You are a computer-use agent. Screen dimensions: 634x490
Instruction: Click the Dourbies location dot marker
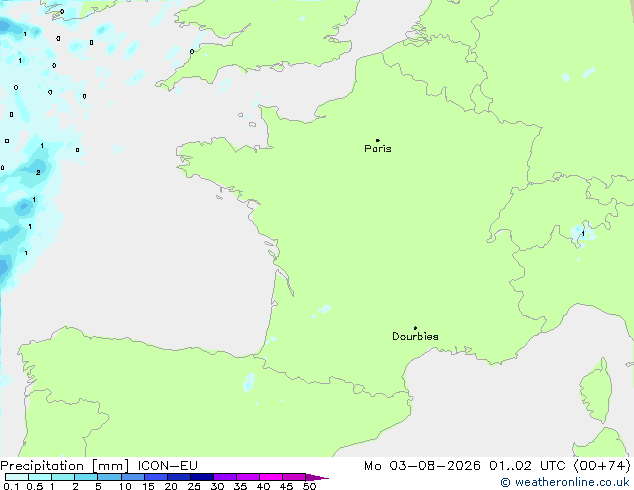[415, 328]
